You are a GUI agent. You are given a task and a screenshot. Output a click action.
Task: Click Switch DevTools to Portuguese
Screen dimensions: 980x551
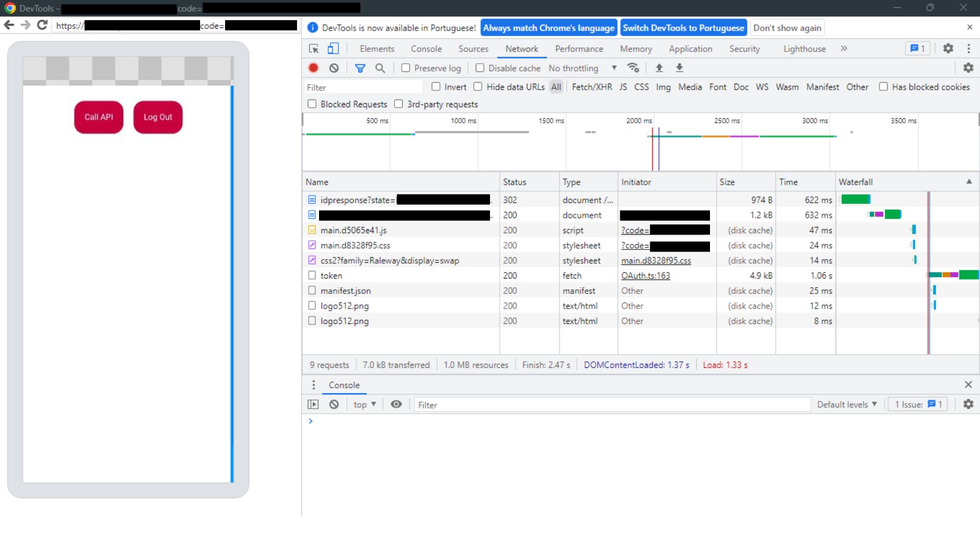(x=683, y=28)
